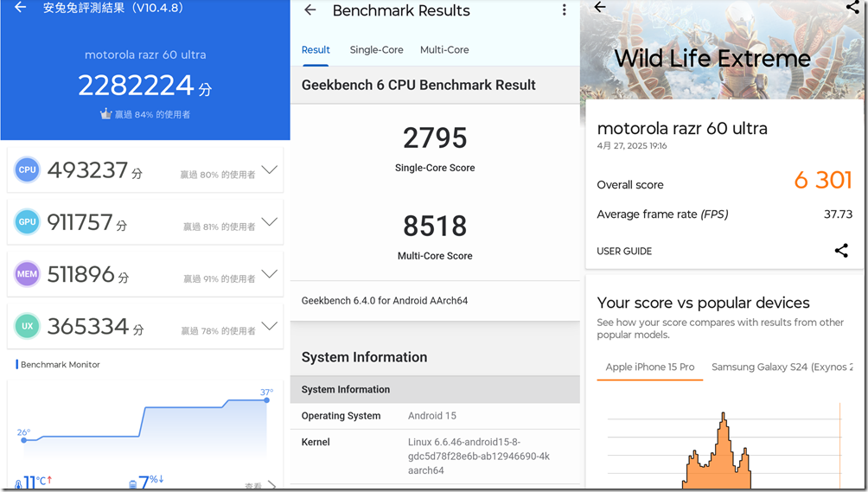Select the 37° end point on temperature graph
The height and width of the screenshot is (492, 868).
267,399
